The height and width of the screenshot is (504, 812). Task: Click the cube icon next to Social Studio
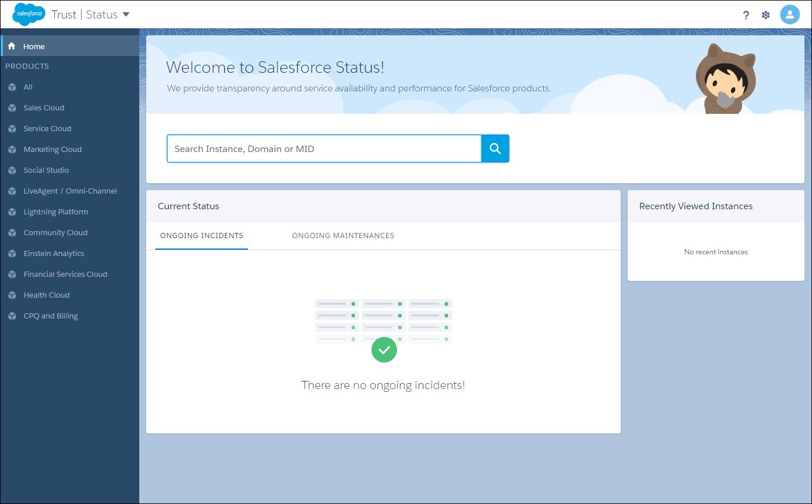(x=12, y=171)
